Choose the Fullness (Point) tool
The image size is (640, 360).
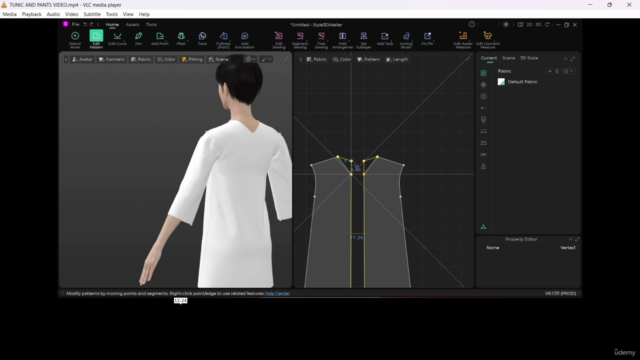tap(223, 40)
